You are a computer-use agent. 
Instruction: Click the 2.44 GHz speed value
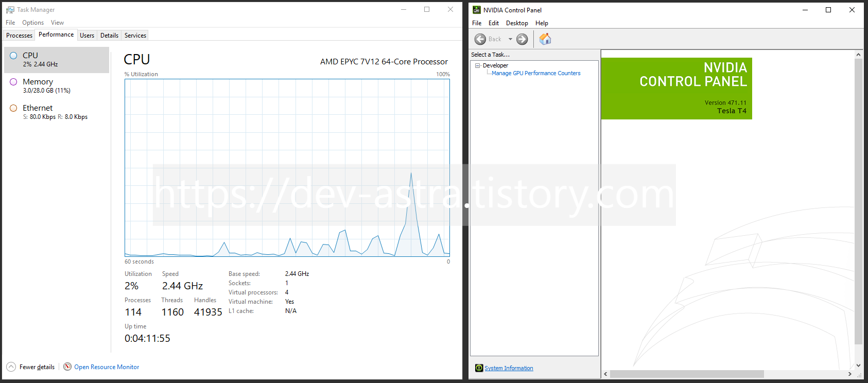[x=183, y=286]
